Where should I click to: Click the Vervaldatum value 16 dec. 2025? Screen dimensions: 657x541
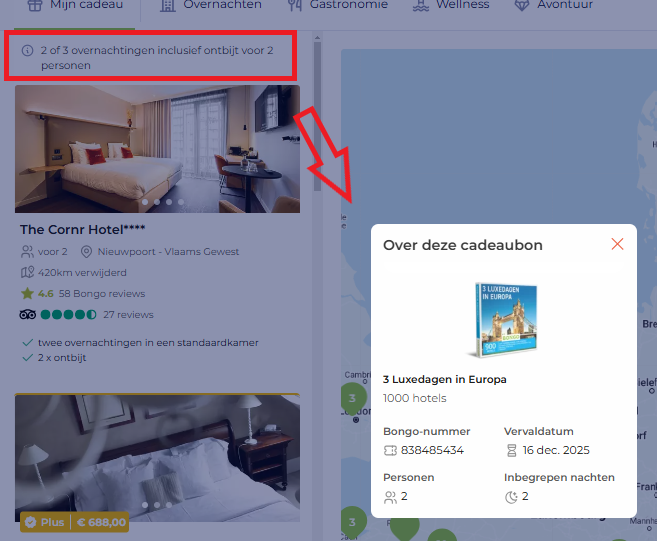pos(556,450)
